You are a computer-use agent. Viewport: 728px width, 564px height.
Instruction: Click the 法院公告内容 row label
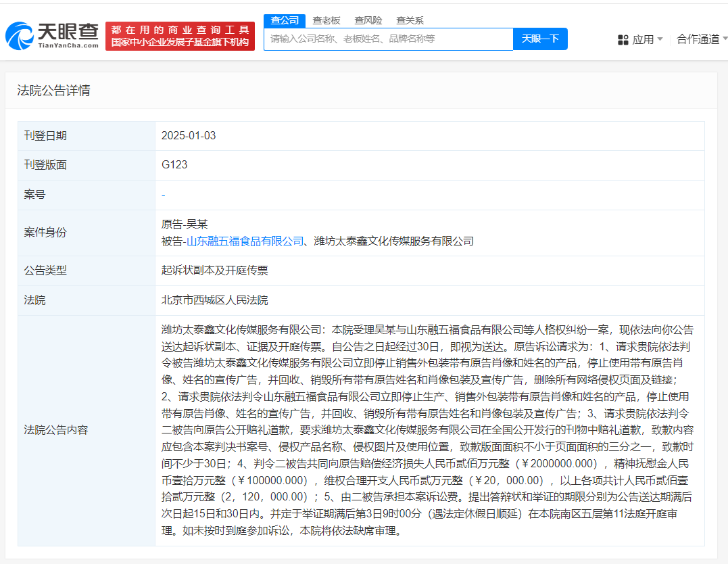56,430
